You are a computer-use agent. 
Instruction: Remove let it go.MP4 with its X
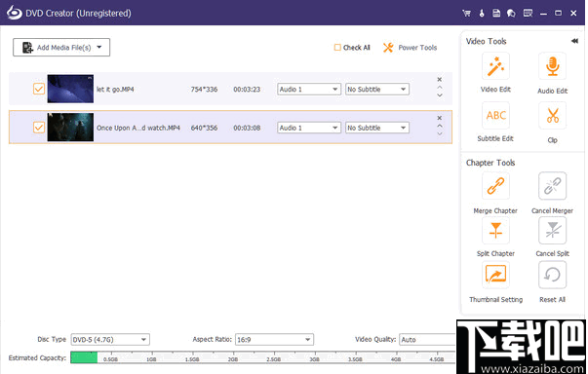point(440,79)
